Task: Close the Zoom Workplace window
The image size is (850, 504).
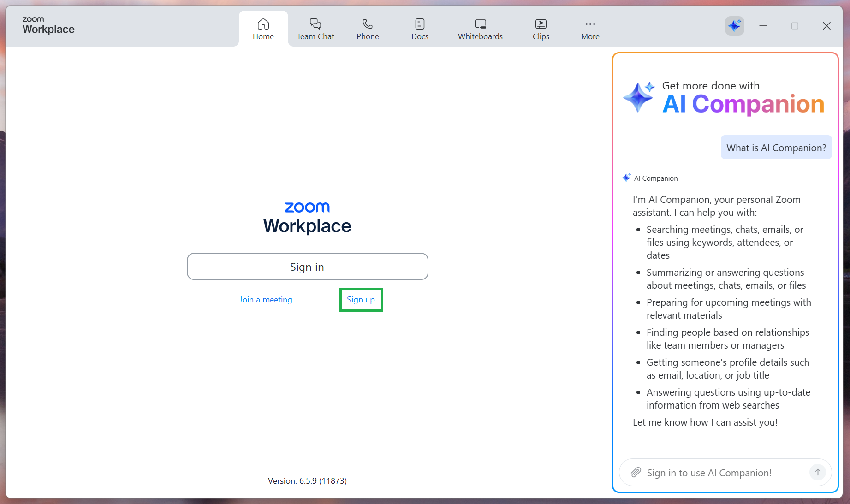Action: click(826, 26)
